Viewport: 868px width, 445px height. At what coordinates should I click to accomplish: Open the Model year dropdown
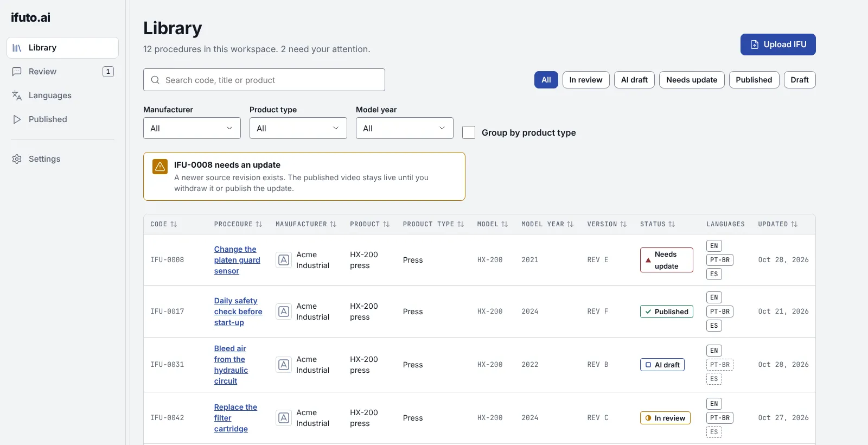pos(405,128)
